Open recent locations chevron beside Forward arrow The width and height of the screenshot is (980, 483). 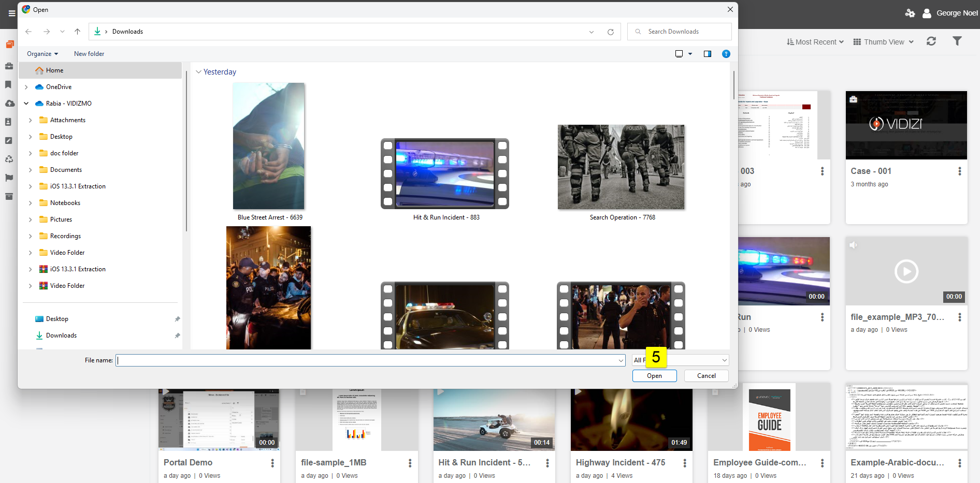[62, 32]
